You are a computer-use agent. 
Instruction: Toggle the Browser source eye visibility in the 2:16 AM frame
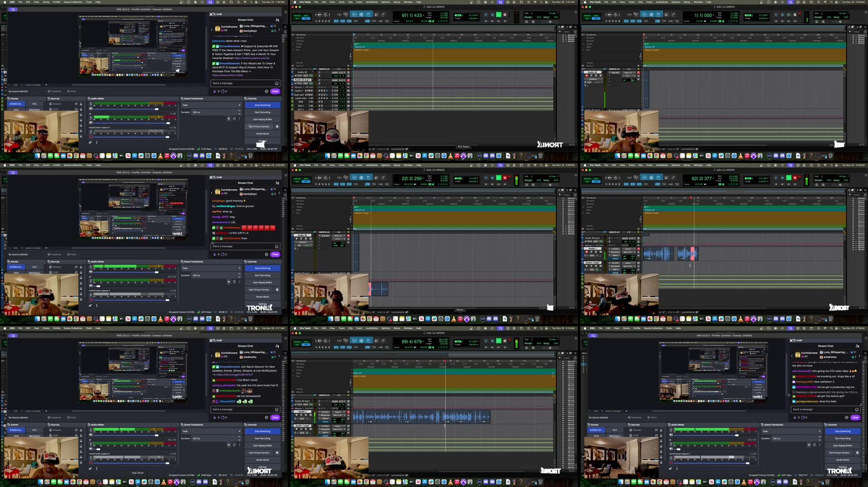tap(656, 430)
